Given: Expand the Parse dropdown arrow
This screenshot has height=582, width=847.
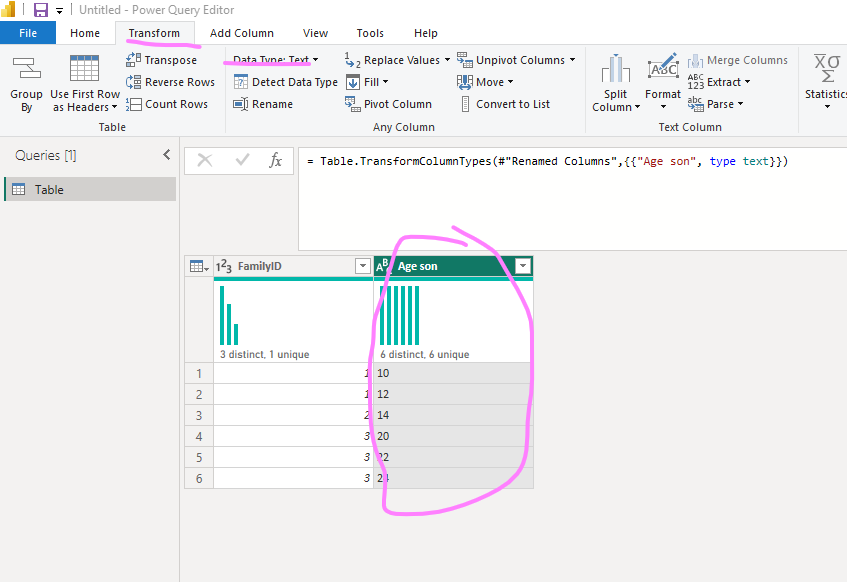Looking at the screenshot, I should (x=741, y=104).
